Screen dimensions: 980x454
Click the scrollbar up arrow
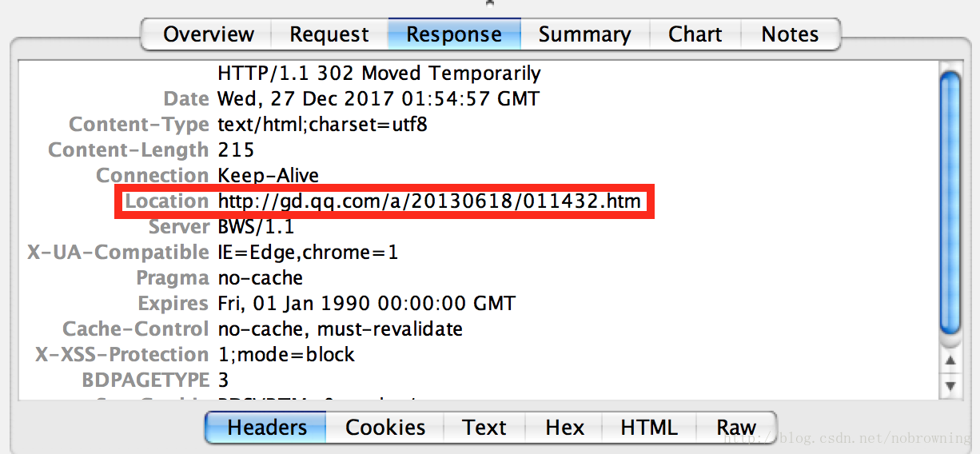950,360
